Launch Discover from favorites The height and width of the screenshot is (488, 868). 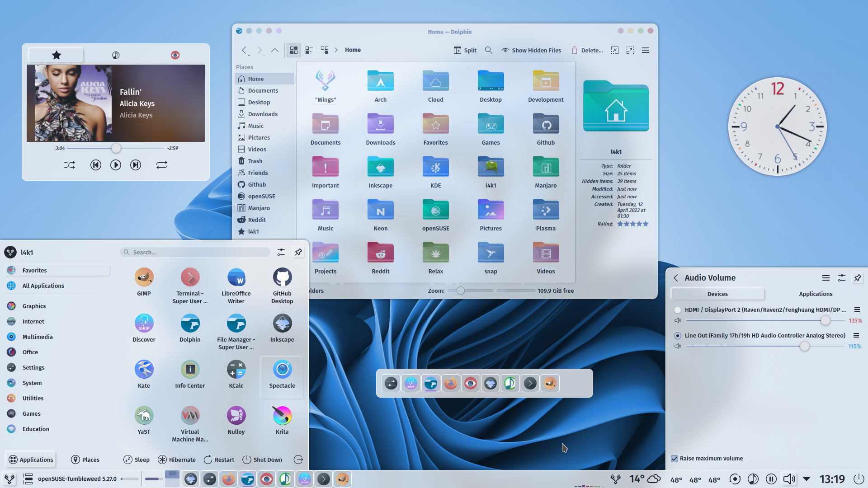[x=144, y=328]
